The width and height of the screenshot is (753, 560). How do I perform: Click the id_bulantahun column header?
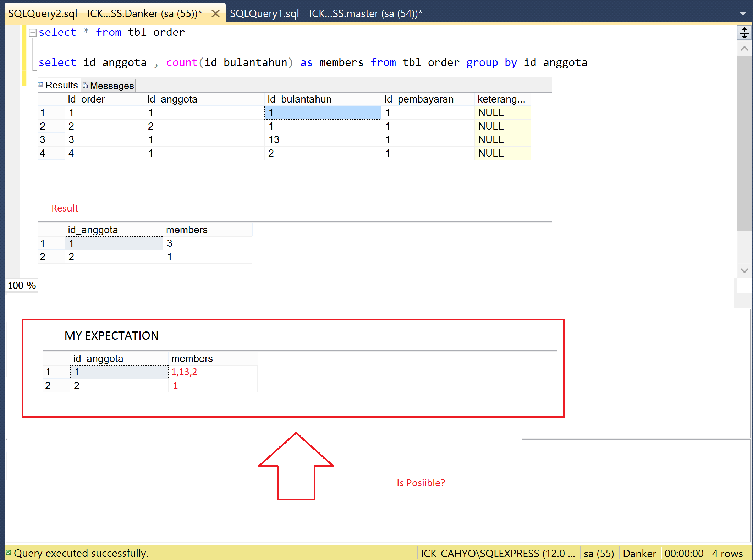pyautogui.click(x=299, y=99)
